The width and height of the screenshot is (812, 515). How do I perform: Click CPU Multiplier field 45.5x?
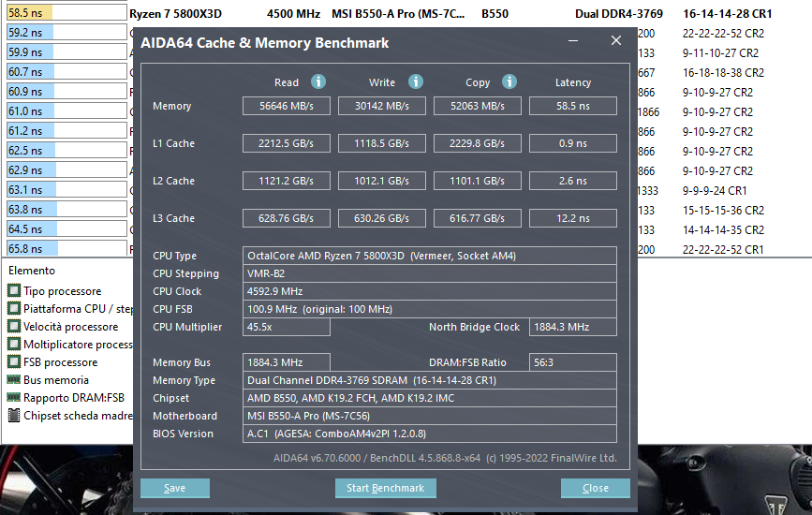point(287,327)
